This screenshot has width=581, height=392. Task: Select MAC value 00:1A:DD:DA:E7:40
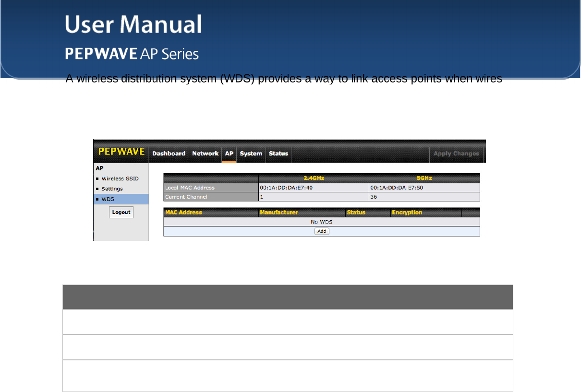(x=286, y=188)
